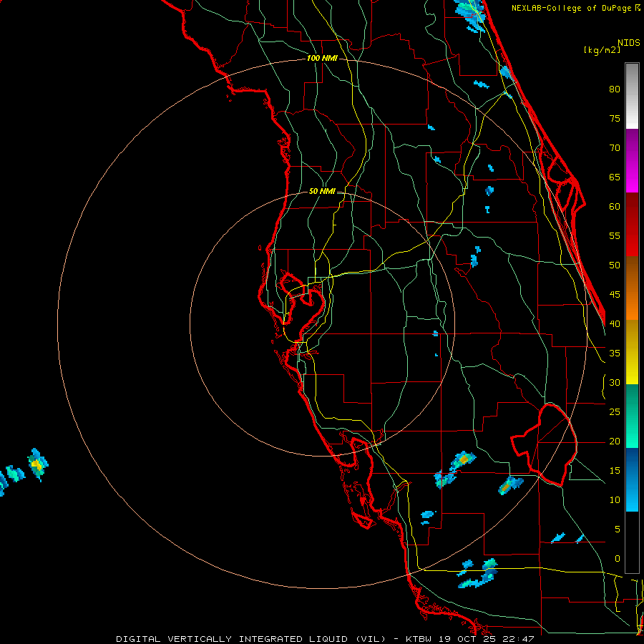Click the white-gray top segment of color bar
Image resolution: width=644 pixels, height=644 pixels.
point(632,96)
